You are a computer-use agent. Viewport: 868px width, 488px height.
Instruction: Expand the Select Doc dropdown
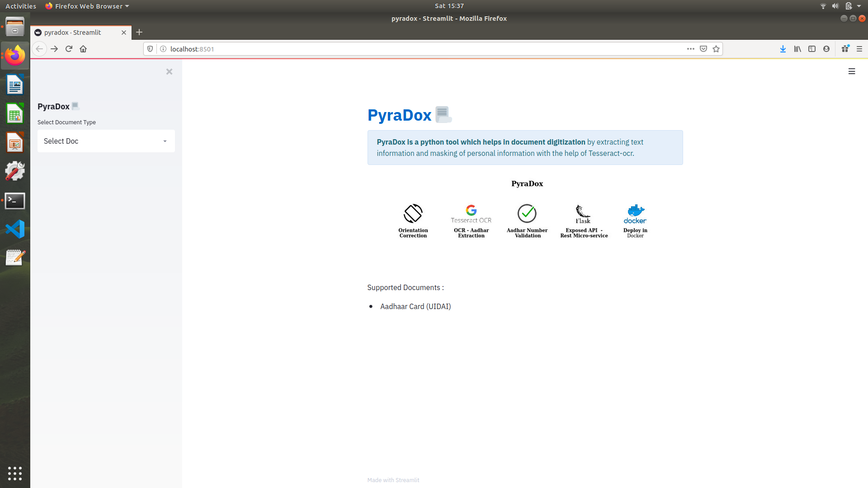pyautogui.click(x=106, y=141)
